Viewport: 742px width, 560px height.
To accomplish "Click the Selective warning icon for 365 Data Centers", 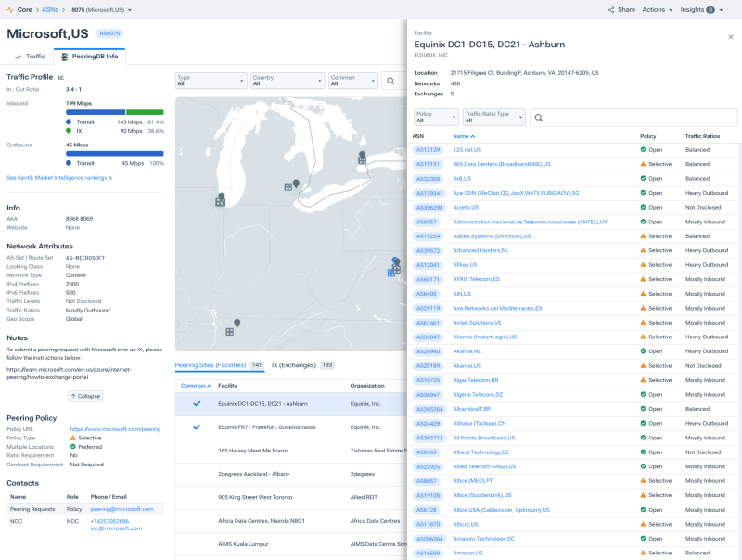I will pyautogui.click(x=643, y=164).
